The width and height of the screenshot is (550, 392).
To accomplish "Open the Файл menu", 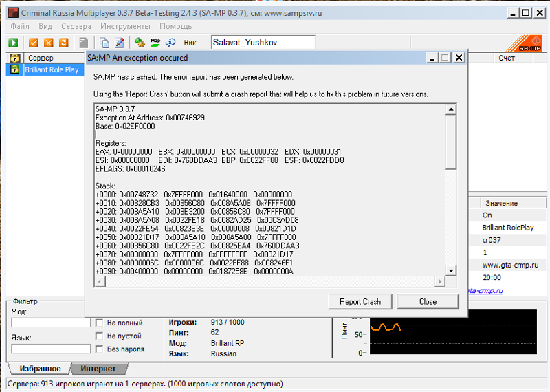I will 20,26.
